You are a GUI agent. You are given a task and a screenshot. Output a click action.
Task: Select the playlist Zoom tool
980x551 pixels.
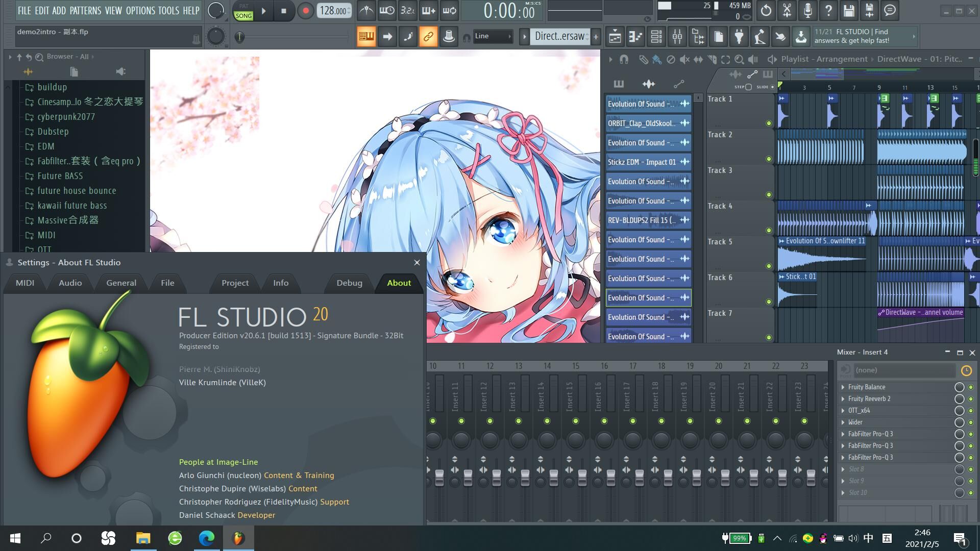(739, 60)
